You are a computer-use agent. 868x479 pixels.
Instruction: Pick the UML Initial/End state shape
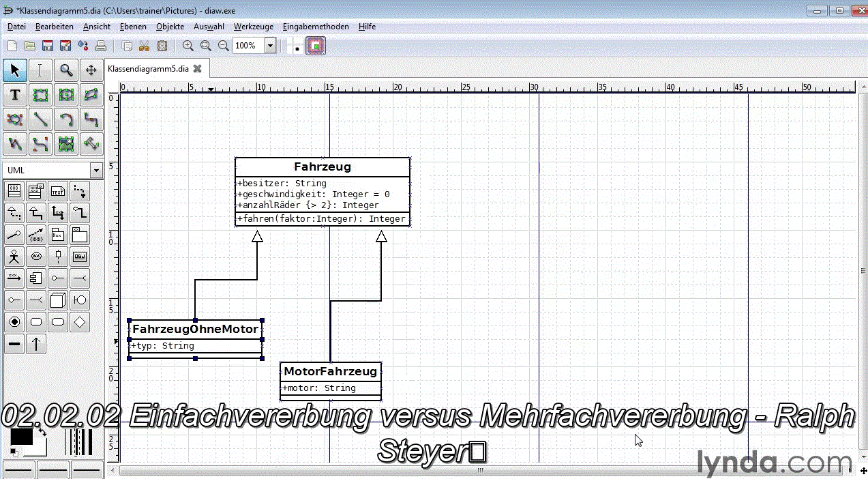coord(14,322)
